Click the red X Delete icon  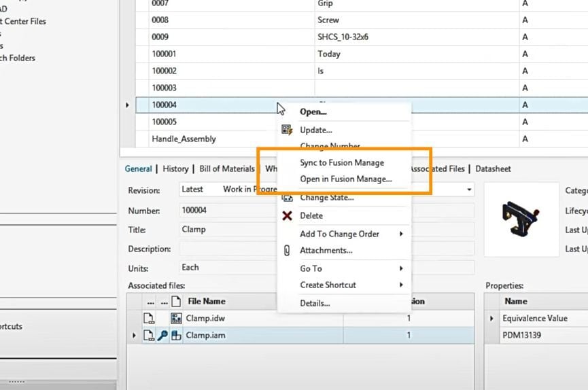[287, 215]
